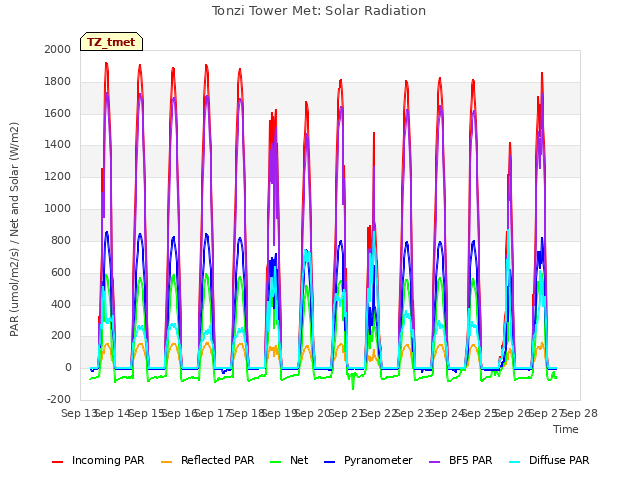Viewport: 640px width, 480px height.
Task: Click the Reflected PAR orange legend swatch
Action: (x=167, y=462)
